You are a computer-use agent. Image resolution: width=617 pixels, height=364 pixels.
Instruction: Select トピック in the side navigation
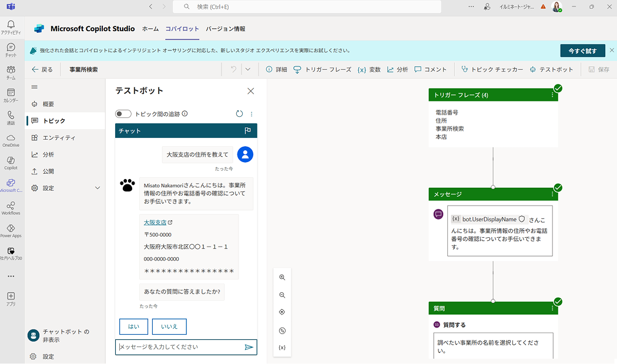65,121
